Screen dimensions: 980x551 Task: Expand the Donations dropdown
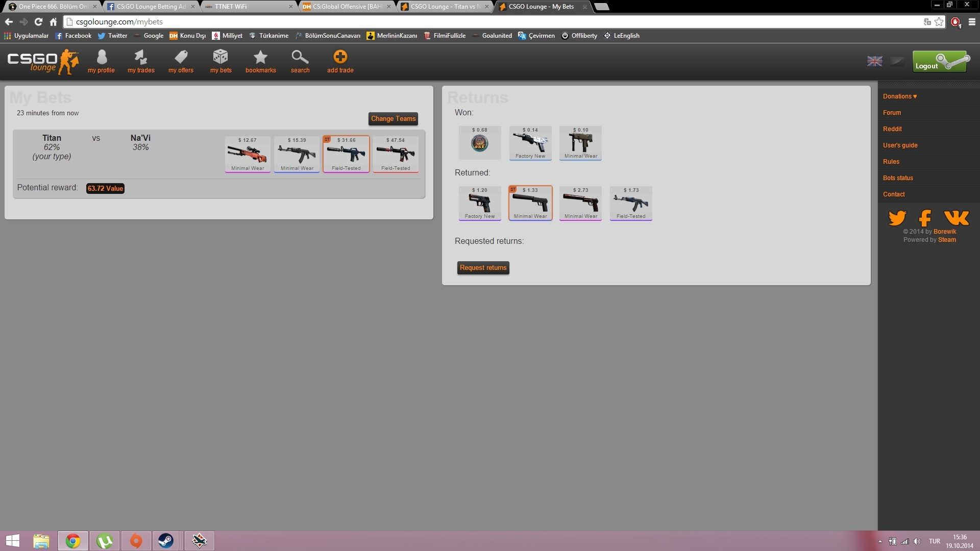click(x=899, y=96)
